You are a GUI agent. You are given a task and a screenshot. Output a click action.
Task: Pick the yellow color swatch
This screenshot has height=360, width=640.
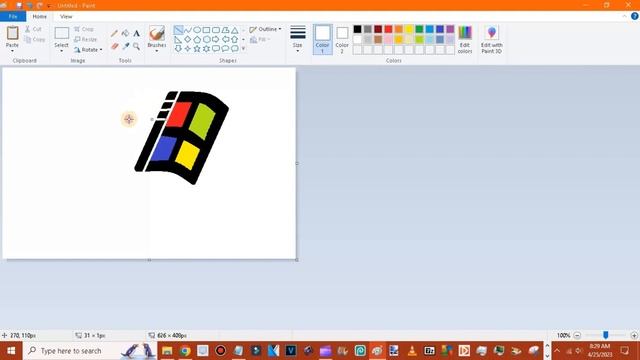coord(409,29)
